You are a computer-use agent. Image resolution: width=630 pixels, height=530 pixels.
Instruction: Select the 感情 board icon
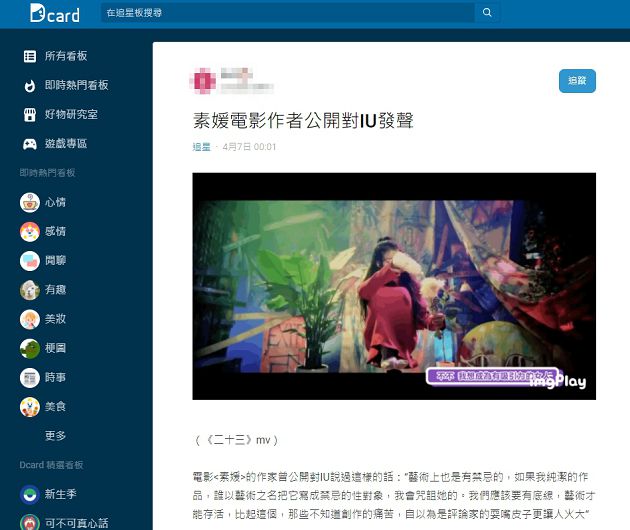coord(30,232)
